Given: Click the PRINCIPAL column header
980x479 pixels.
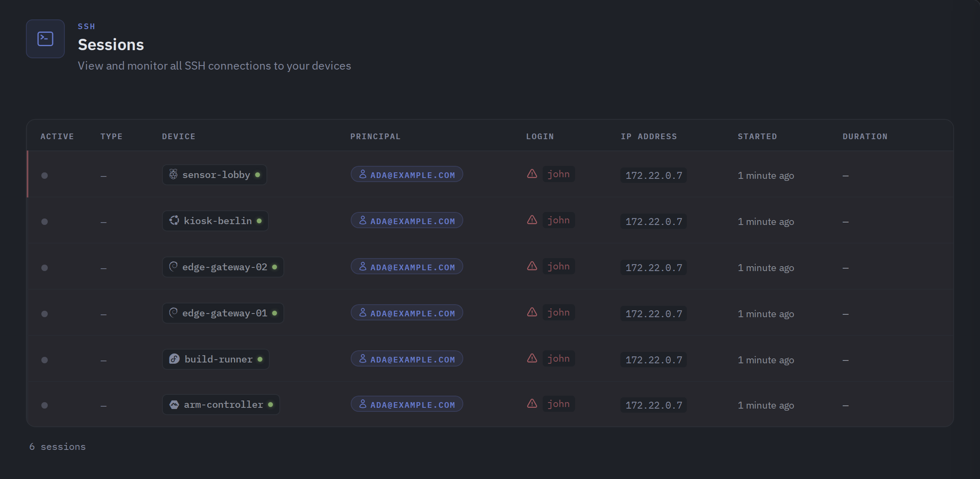Looking at the screenshot, I should pyautogui.click(x=375, y=136).
